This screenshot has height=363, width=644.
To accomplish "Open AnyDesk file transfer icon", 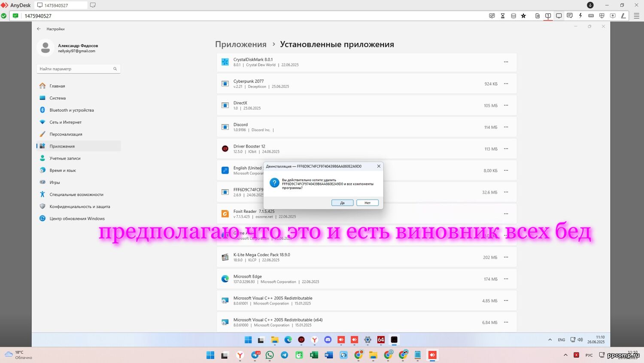I will click(538, 16).
